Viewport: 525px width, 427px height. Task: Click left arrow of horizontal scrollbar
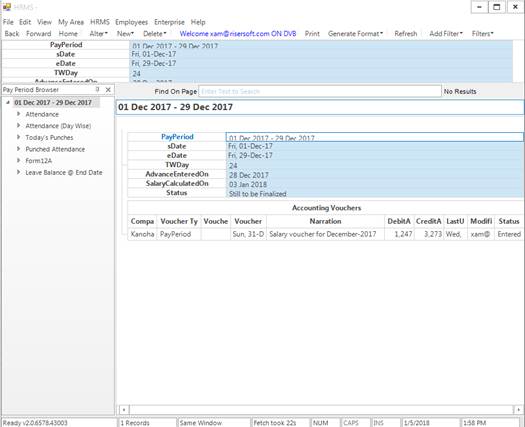coord(124,409)
